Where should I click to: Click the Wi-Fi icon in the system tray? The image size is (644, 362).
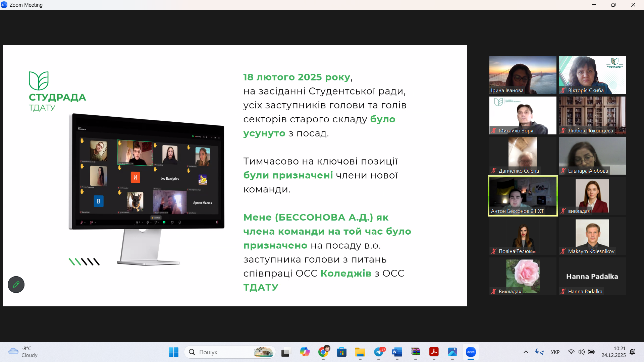571,352
